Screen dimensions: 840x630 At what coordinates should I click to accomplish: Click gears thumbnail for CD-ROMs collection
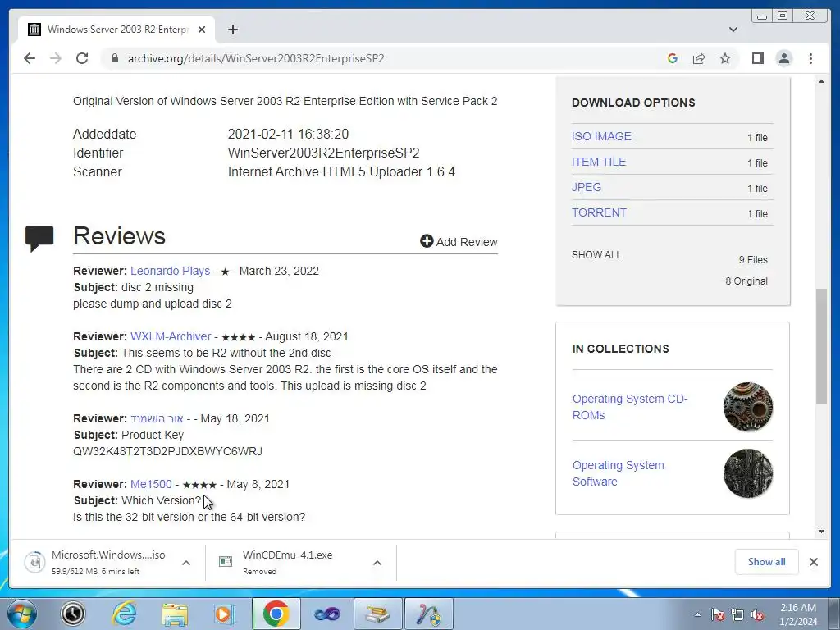pos(748,407)
